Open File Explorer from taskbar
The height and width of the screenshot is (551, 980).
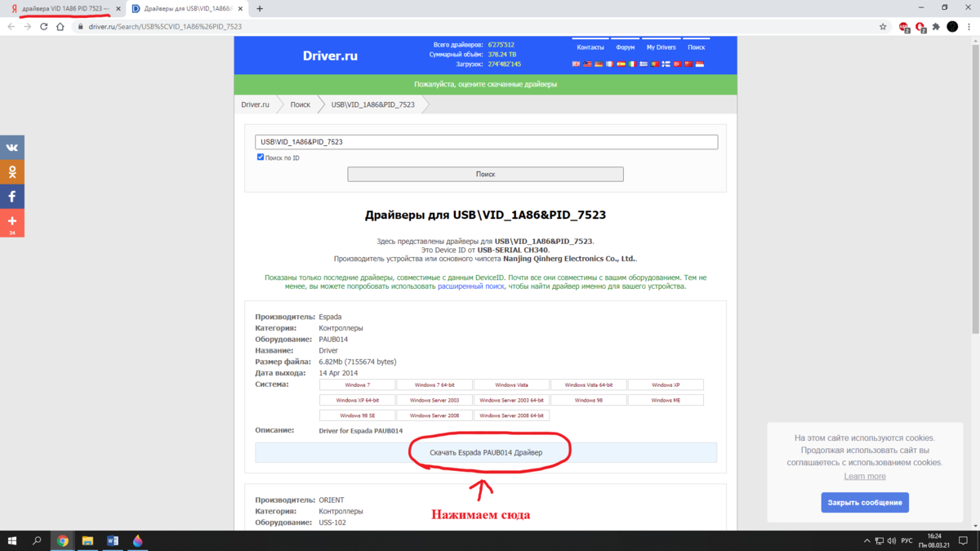[x=87, y=540]
